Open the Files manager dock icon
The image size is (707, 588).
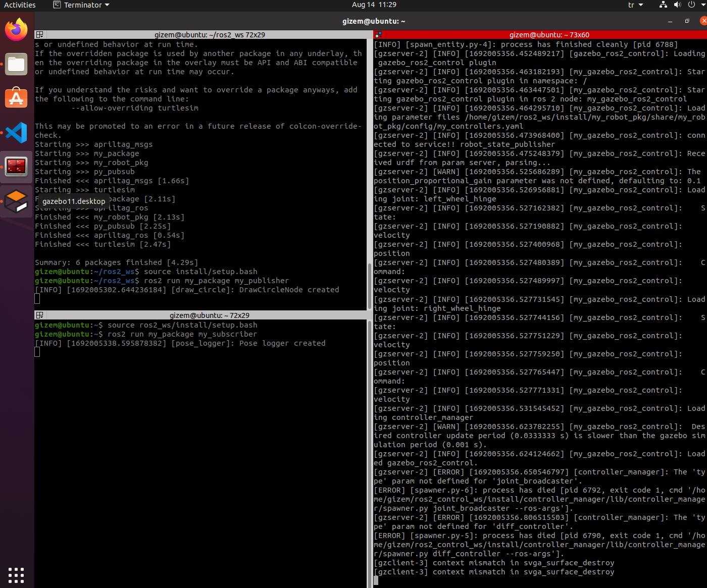coord(16,64)
